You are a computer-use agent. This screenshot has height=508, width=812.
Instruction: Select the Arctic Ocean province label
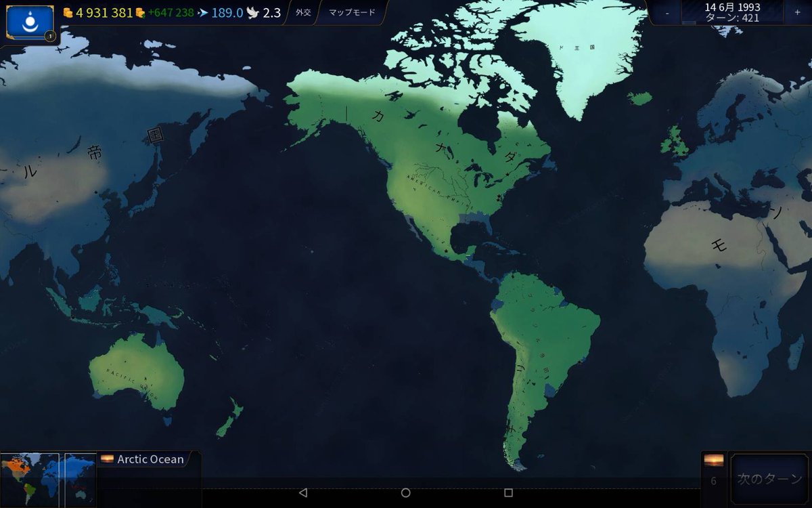(x=150, y=459)
